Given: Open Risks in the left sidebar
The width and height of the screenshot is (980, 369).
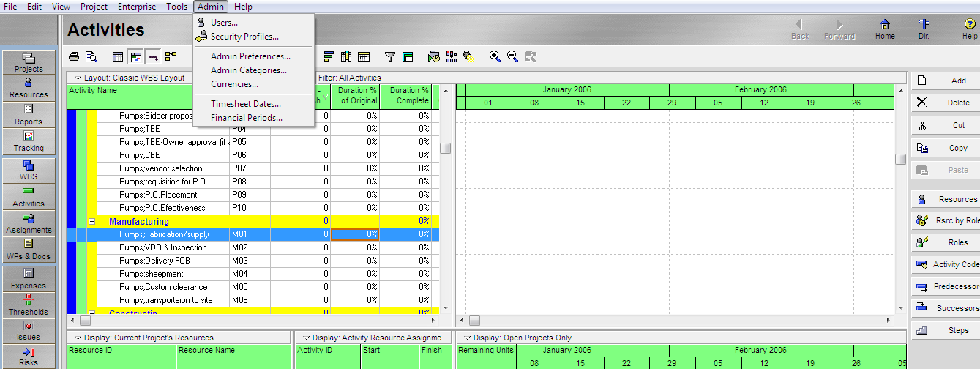Looking at the screenshot, I should point(29,357).
